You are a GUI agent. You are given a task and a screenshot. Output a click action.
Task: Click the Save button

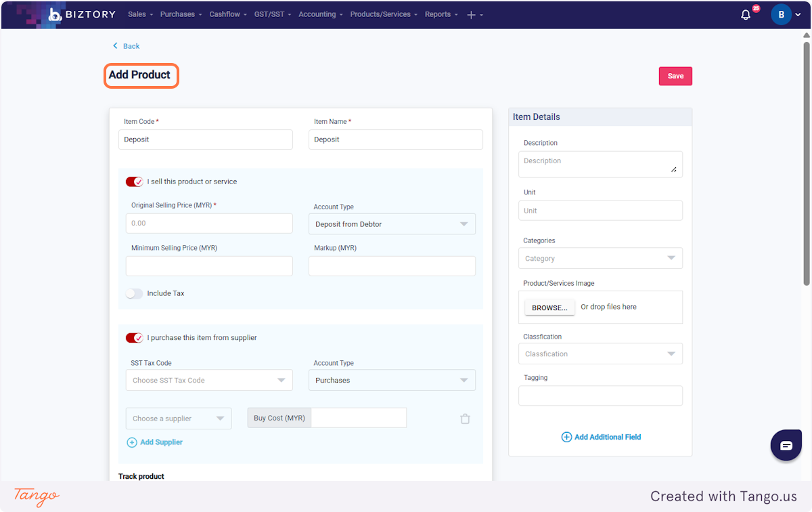(x=675, y=76)
